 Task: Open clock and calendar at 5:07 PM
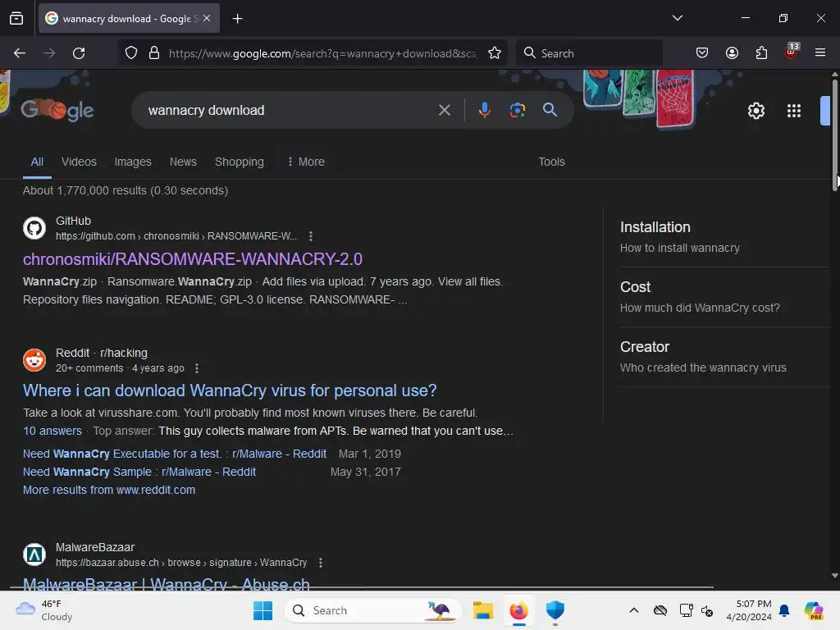[x=749, y=610]
